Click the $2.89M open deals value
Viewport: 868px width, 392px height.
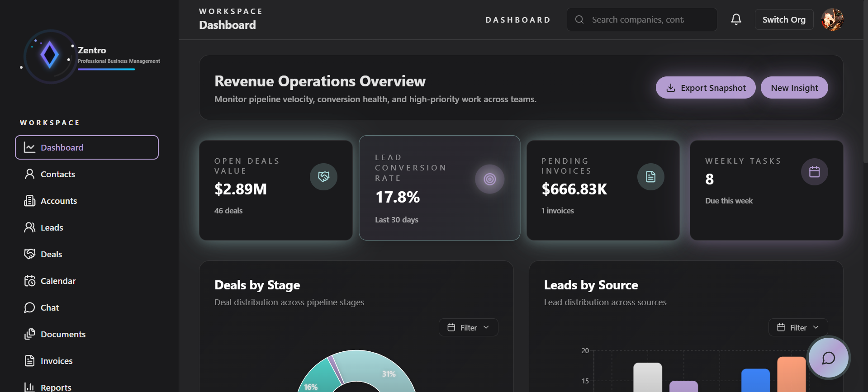241,189
